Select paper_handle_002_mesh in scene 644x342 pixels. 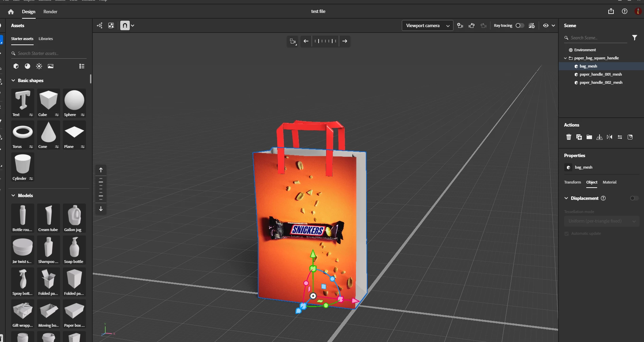[601, 82]
